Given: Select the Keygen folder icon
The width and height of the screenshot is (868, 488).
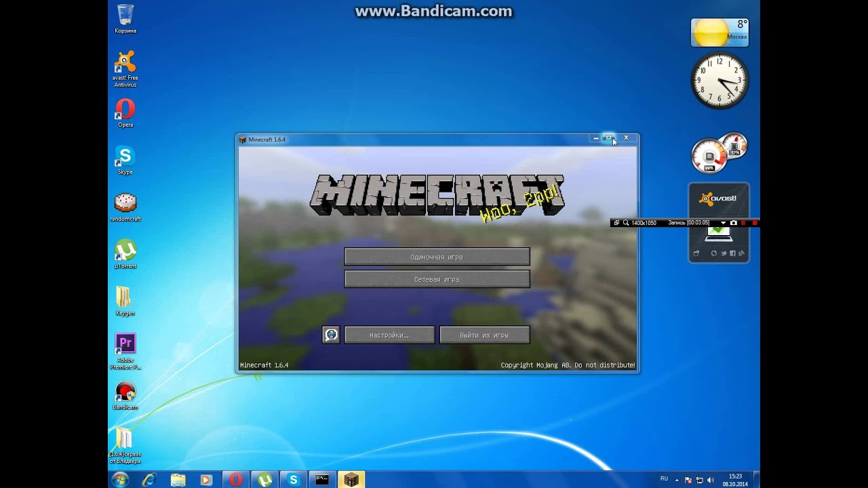Looking at the screenshot, I should click(125, 302).
